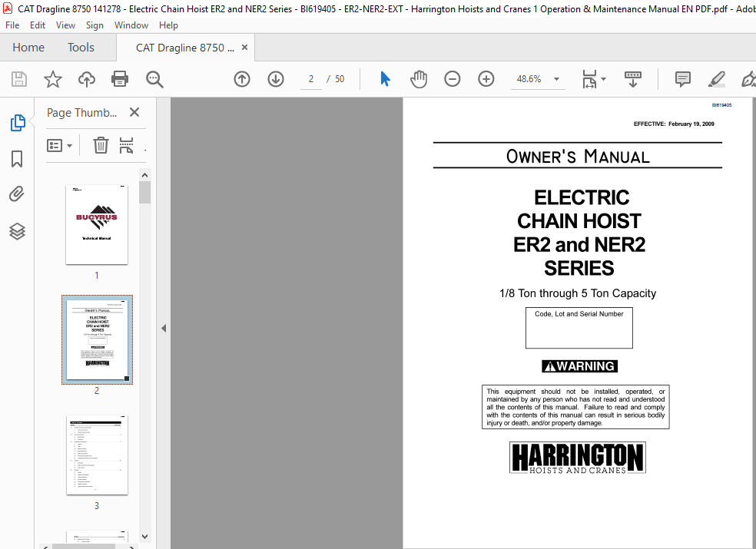Open the Layers sidebar panel

[x=17, y=231]
